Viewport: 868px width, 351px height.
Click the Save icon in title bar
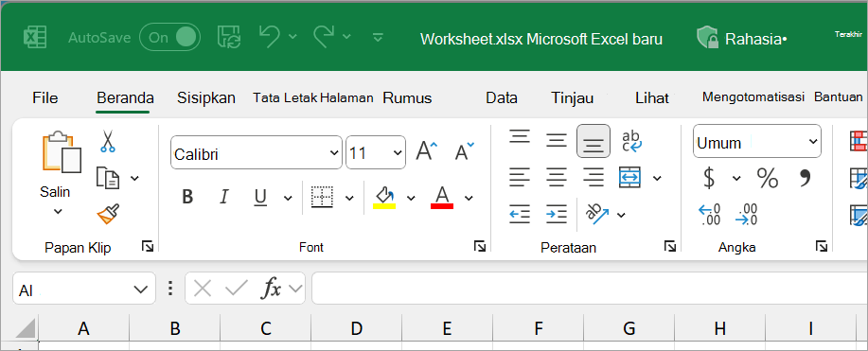click(x=228, y=37)
